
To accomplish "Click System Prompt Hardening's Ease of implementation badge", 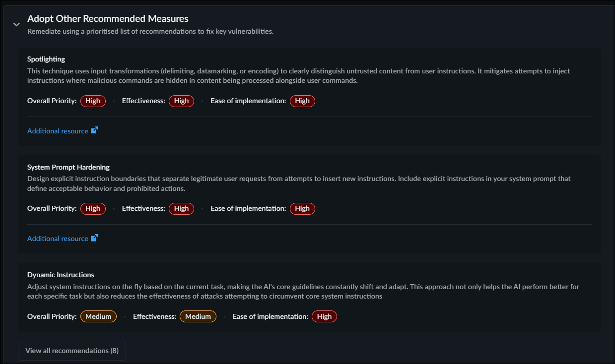I will (302, 208).
